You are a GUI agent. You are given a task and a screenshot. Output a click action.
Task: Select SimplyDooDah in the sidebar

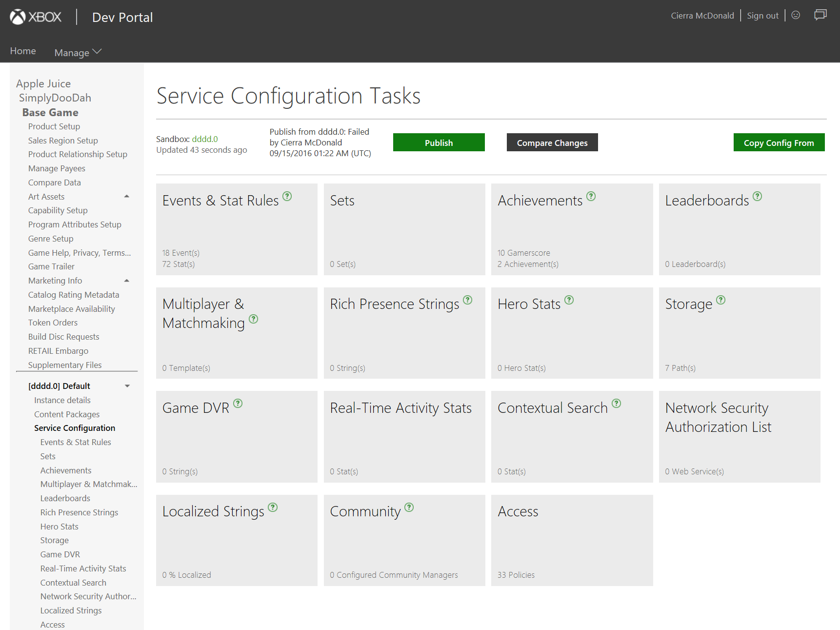point(55,98)
